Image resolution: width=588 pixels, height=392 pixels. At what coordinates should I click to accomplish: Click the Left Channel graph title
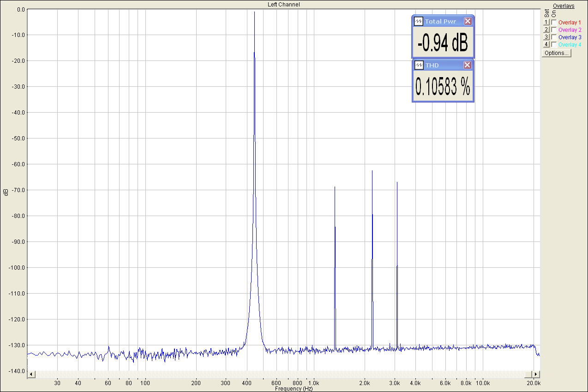tap(284, 4)
